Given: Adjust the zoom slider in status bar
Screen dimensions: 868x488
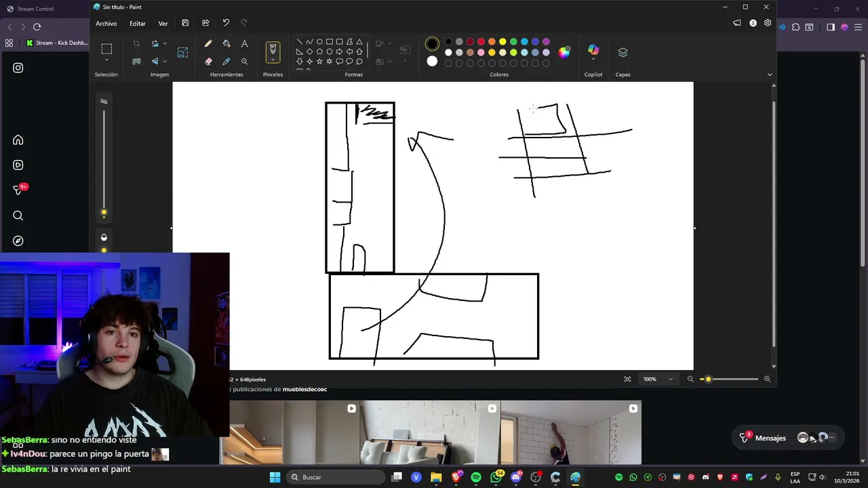Looking at the screenshot, I should (729, 379).
